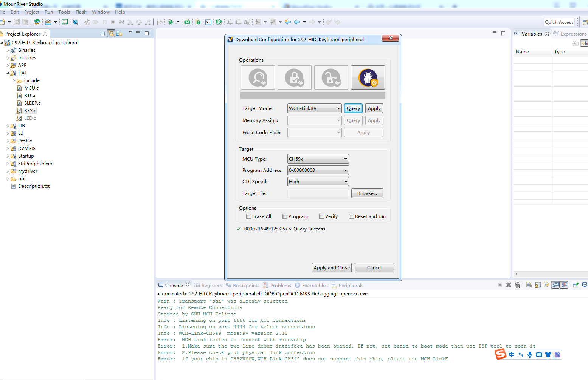Click the Sogou input method S icon
The height and width of the screenshot is (380, 588).
(x=501, y=354)
